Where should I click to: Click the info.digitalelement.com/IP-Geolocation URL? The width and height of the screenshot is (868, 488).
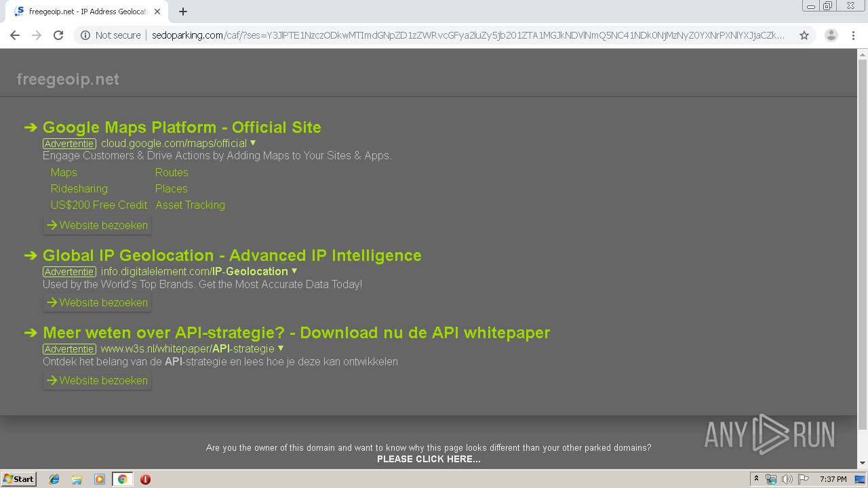(195, 272)
